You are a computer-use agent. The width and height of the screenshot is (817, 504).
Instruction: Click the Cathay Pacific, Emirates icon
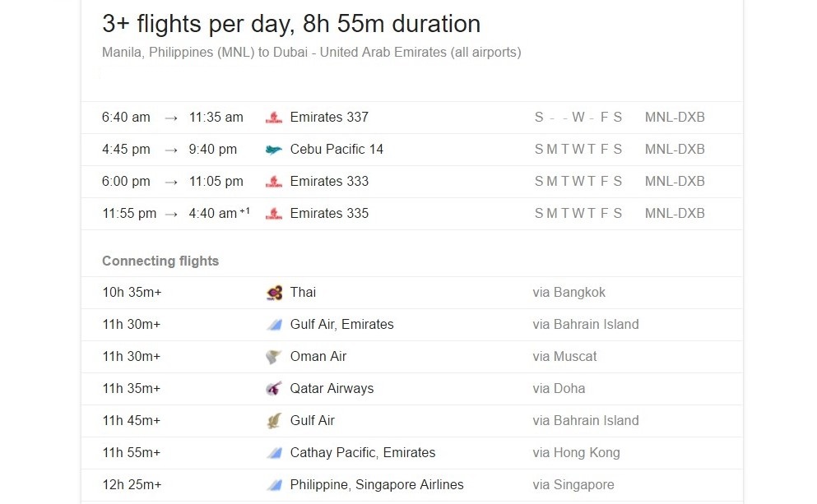(x=274, y=453)
